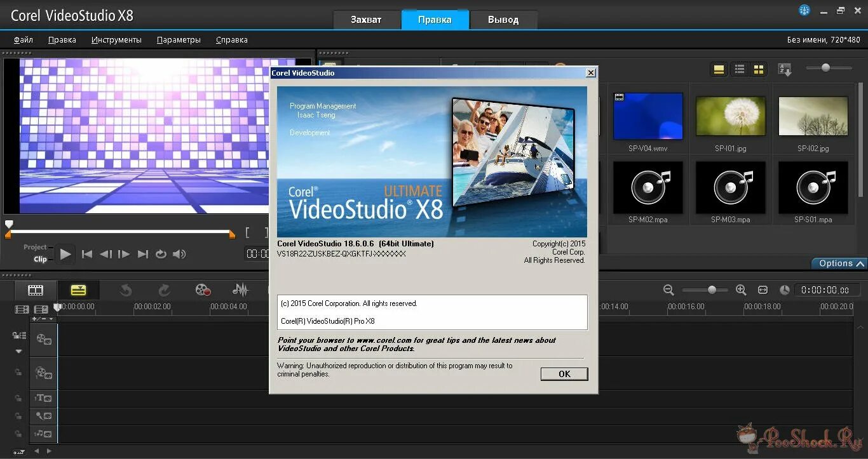This screenshot has height=459, width=868.
Task: Fit project in timeline window
Action: coord(763,289)
